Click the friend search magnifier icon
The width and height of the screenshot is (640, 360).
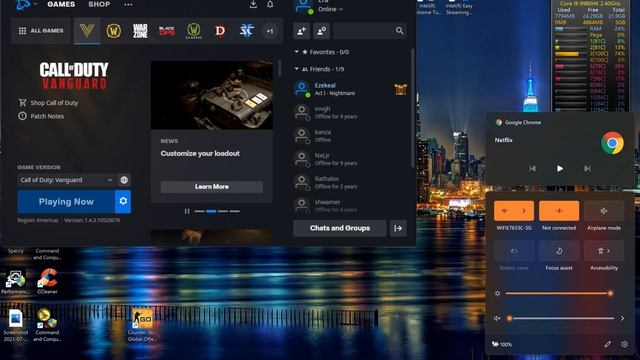400,31
